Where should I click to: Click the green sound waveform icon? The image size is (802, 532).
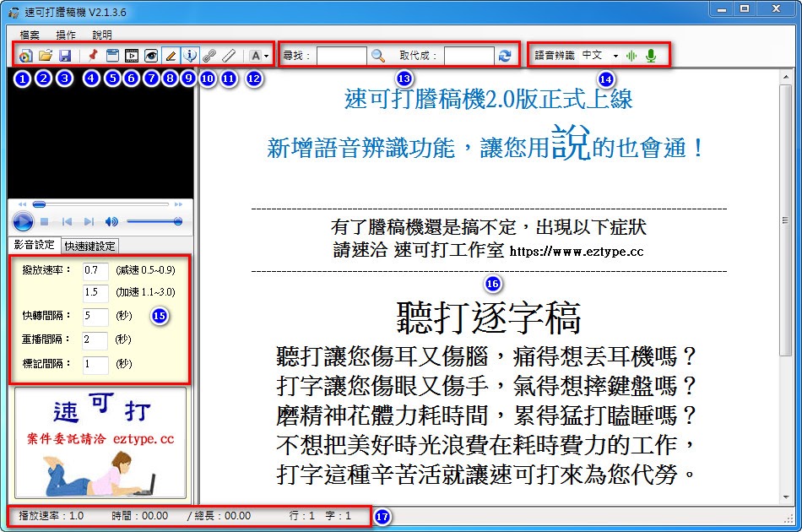click(x=631, y=56)
